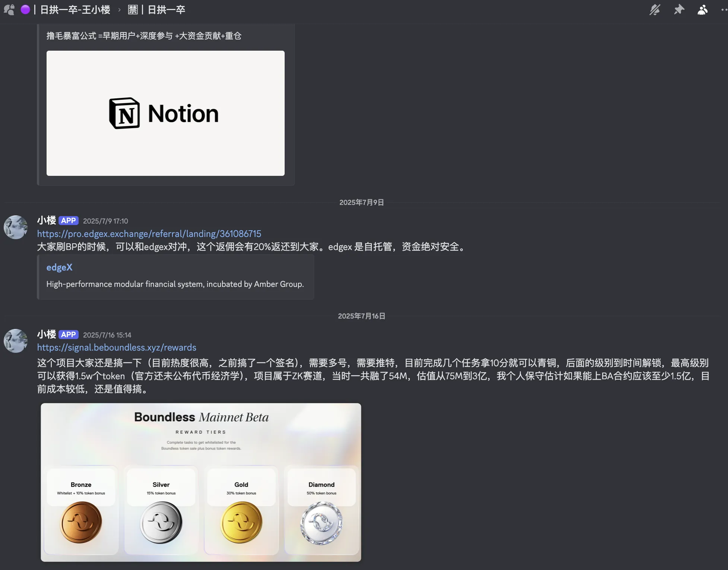Click the purple server indicator dot
The height and width of the screenshot is (570, 728).
click(25, 10)
